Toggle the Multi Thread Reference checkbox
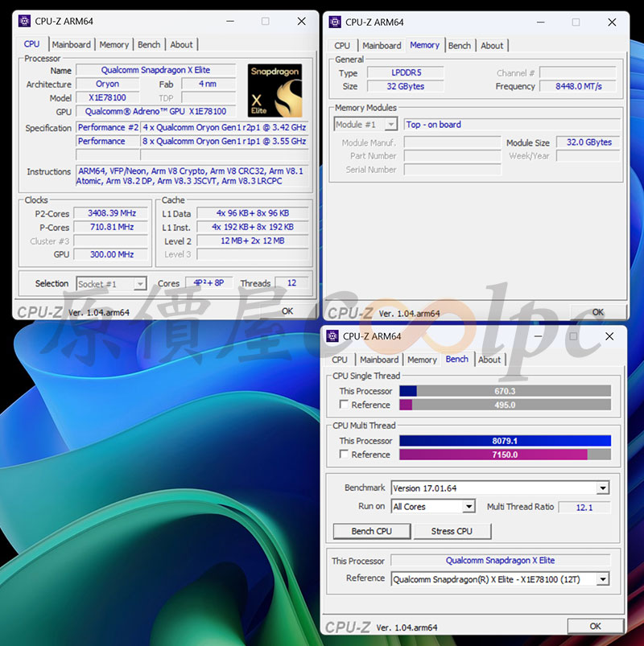Screen dimensions: 644x646 344,454
